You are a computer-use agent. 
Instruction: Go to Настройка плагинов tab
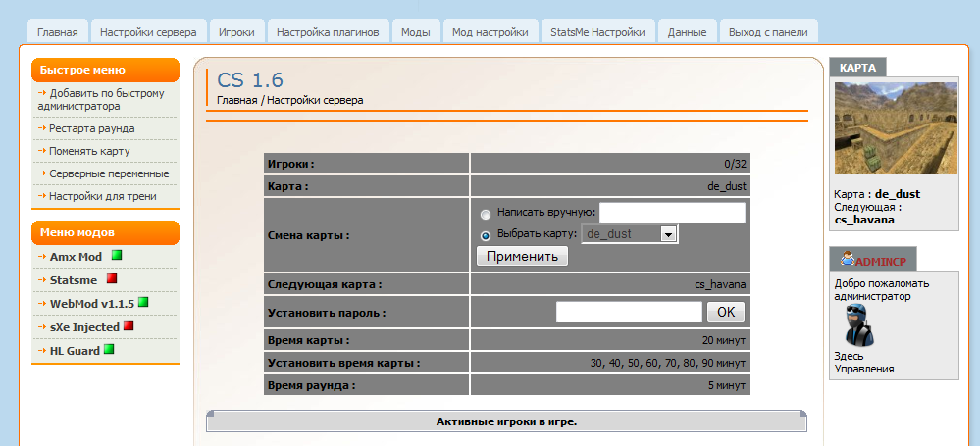pos(328,32)
